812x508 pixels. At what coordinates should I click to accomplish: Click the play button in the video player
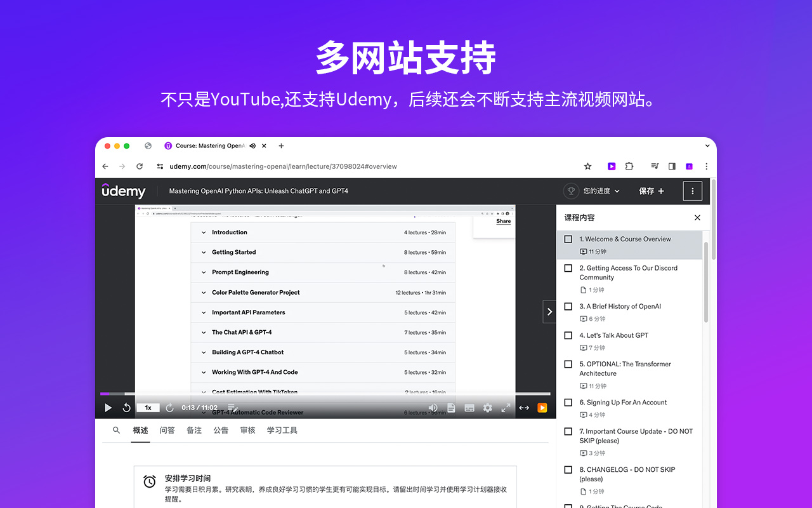pyautogui.click(x=108, y=408)
